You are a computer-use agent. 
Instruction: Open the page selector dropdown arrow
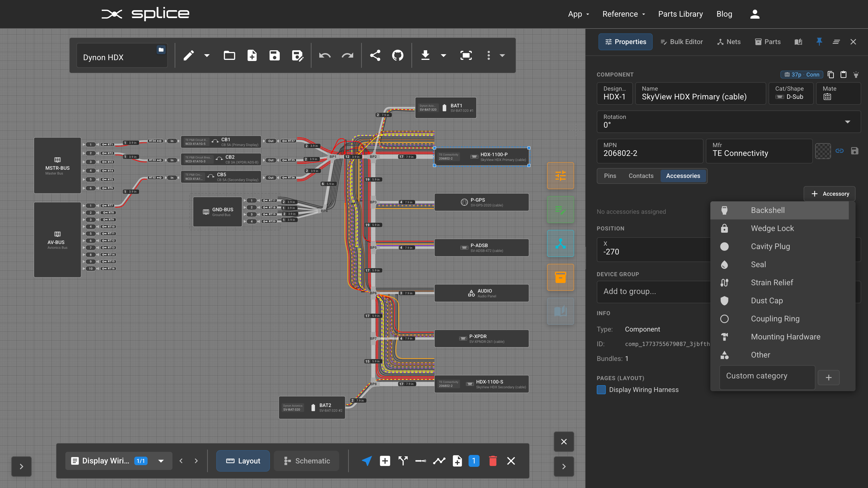161,461
